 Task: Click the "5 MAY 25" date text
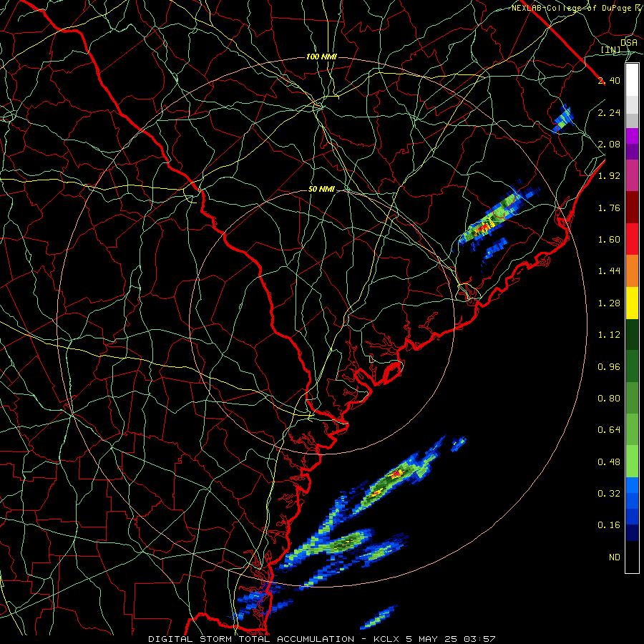[431, 639]
